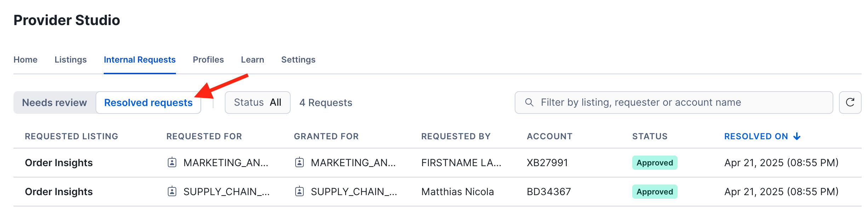Click Matthias Nicola requester name

(x=457, y=192)
